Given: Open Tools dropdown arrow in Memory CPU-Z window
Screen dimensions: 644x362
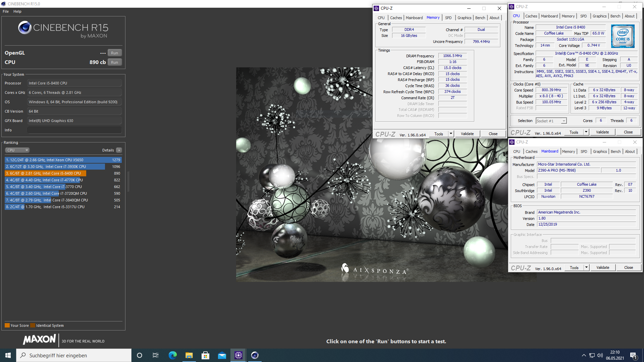Looking at the screenshot, I should click(x=451, y=134).
